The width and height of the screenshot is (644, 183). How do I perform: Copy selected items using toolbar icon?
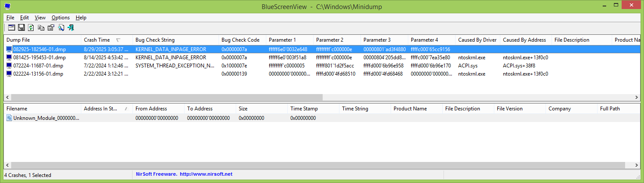point(41,27)
